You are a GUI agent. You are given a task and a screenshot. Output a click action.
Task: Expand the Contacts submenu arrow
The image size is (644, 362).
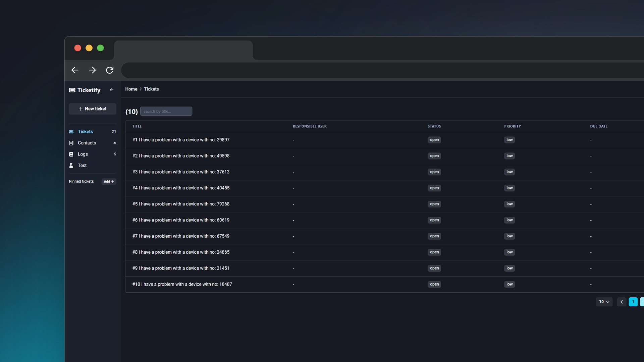pyautogui.click(x=115, y=143)
